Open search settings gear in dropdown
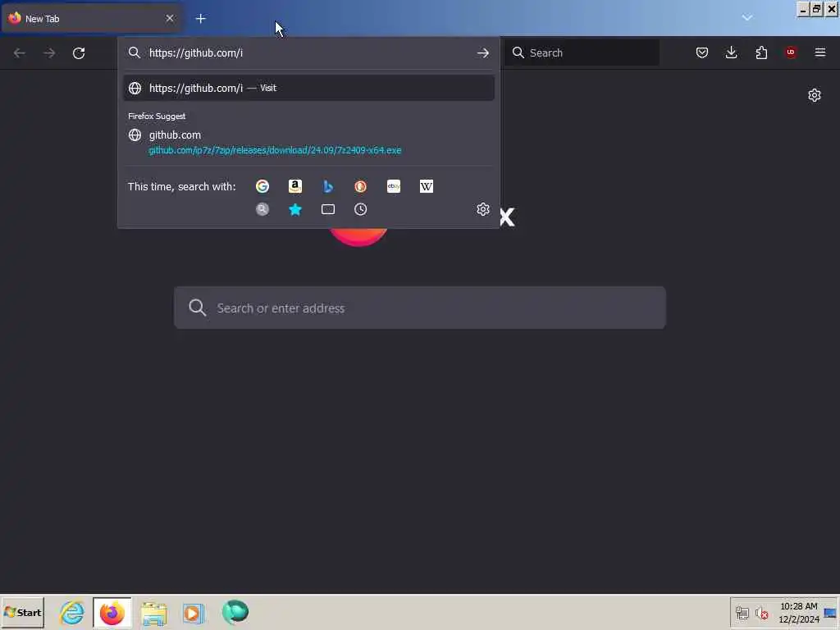 (482, 209)
